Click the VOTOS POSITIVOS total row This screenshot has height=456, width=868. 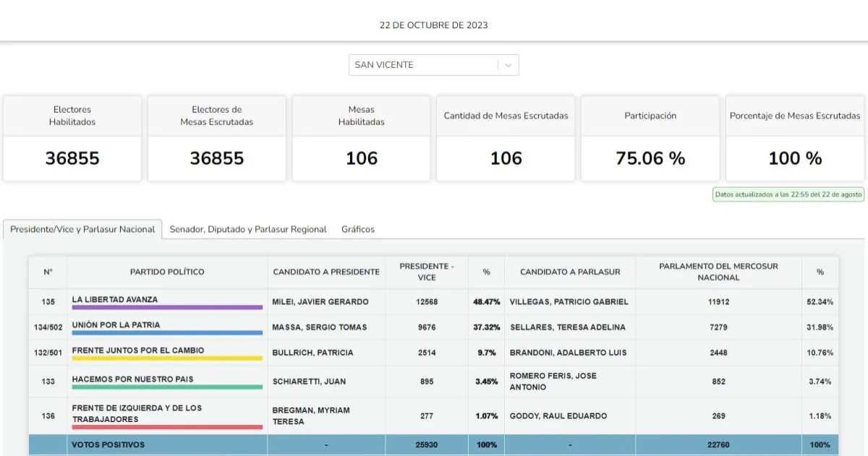434,444
